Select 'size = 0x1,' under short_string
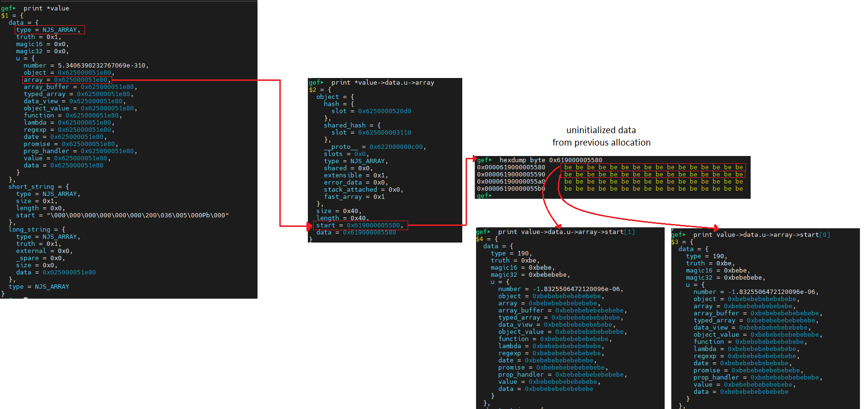This screenshot has height=409, width=868. pos(37,201)
